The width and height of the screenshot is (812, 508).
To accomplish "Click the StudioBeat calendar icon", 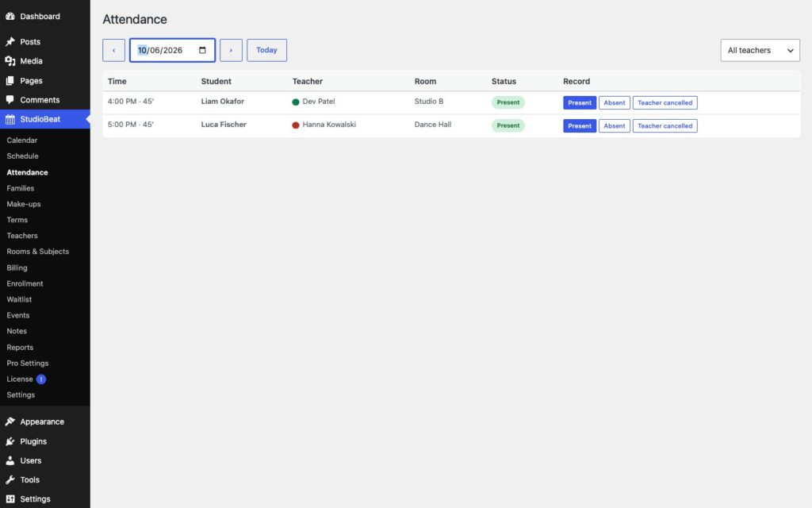I will pyautogui.click(x=10, y=119).
